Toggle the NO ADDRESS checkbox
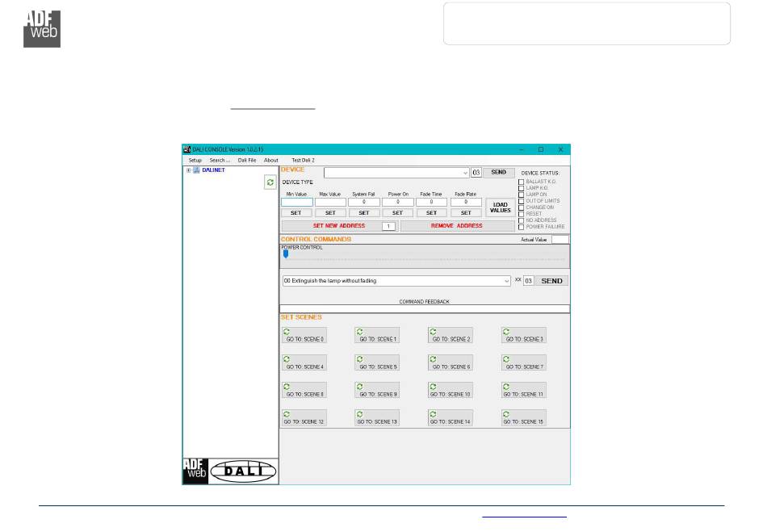The width and height of the screenshot is (767, 532). (x=521, y=220)
